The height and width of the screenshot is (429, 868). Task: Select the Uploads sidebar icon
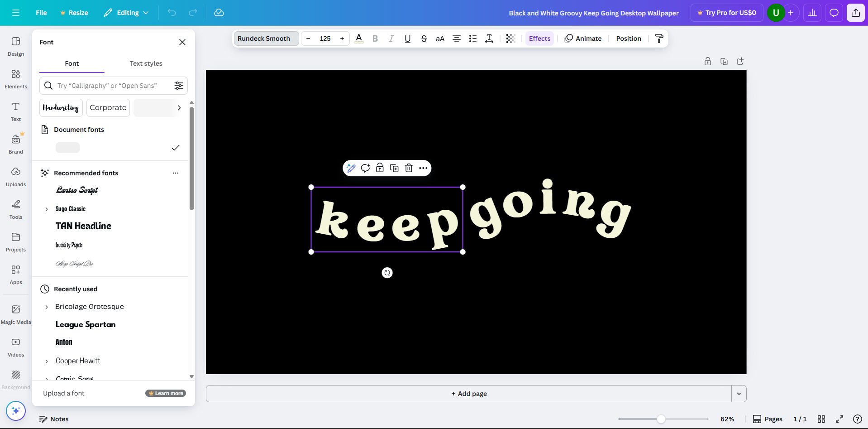point(15,177)
